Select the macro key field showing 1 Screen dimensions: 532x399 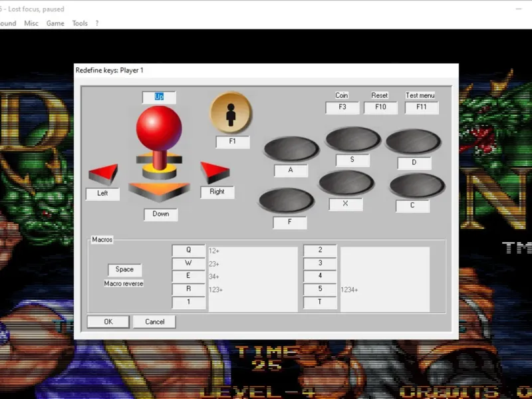coord(189,303)
